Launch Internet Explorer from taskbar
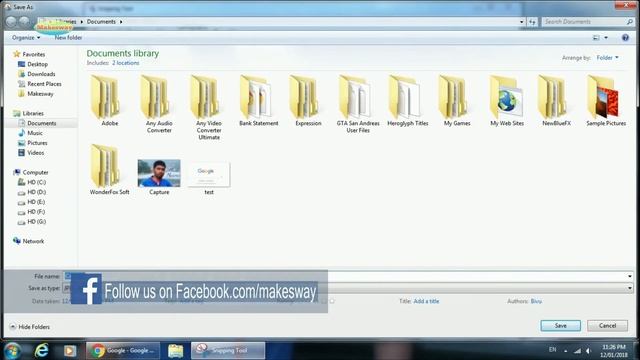This screenshot has height=360, width=640. tap(41, 351)
